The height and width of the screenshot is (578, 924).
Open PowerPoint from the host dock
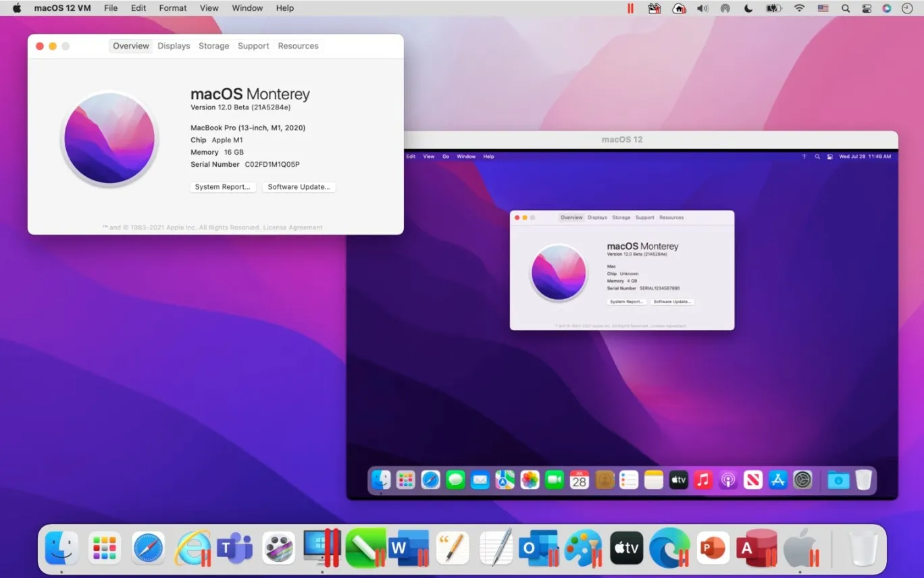pyautogui.click(x=713, y=547)
